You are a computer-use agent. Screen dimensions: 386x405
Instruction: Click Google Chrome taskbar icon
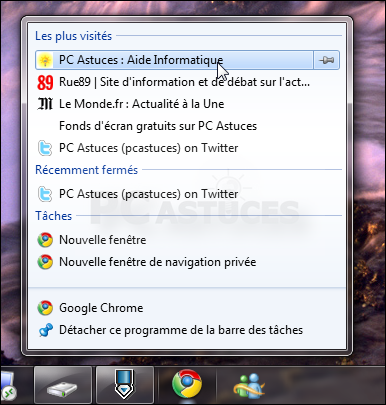click(187, 384)
